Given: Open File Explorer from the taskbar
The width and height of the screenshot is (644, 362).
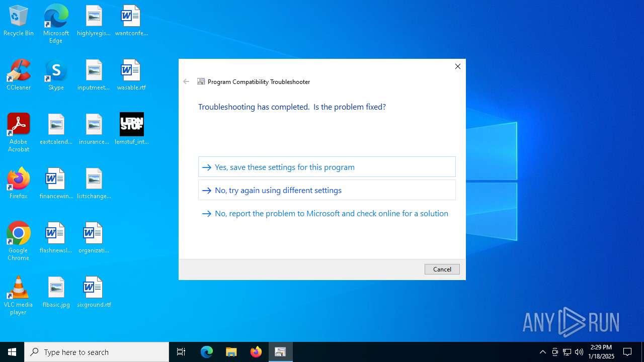Looking at the screenshot, I should pyautogui.click(x=231, y=352).
